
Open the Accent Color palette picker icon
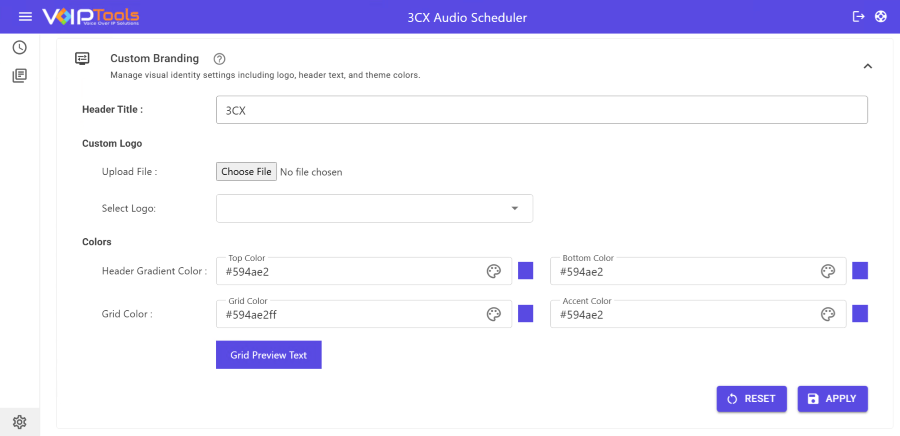pyautogui.click(x=827, y=314)
